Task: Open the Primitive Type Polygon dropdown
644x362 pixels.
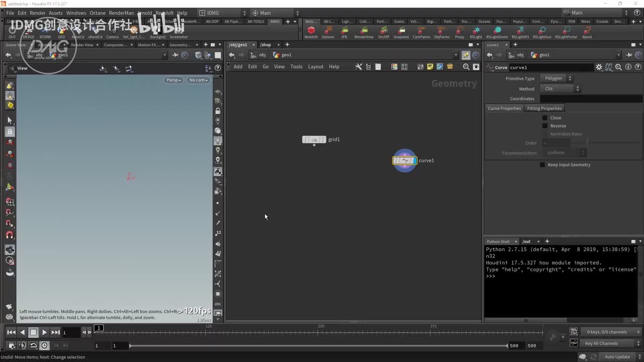Action: 556,78
